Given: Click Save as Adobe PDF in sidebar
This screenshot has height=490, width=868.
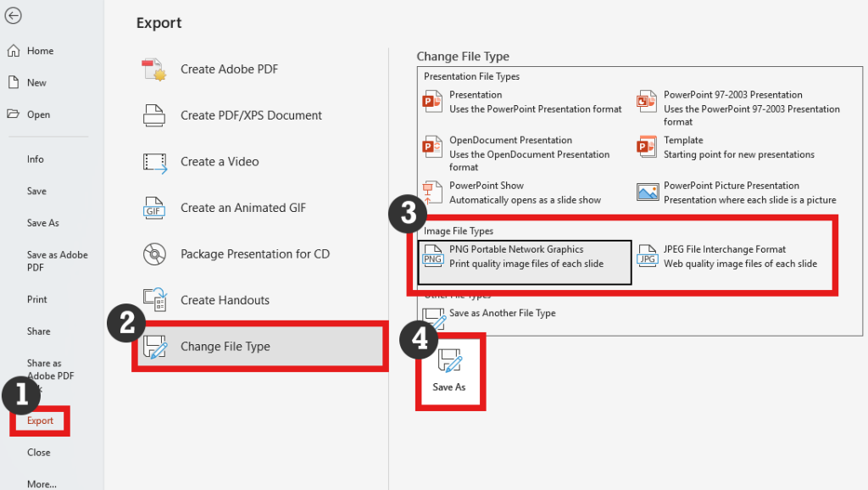Looking at the screenshot, I should pos(57,261).
